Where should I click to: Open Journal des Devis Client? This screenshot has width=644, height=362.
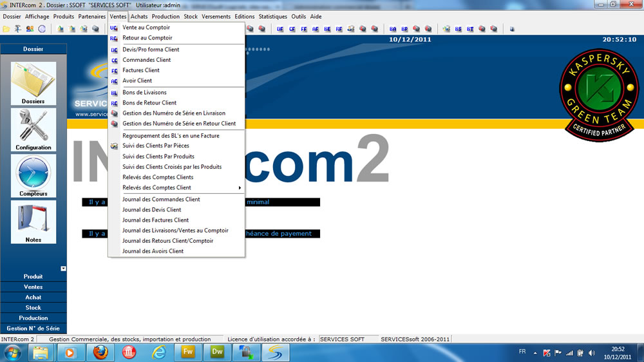pyautogui.click(x=176, y=210)
